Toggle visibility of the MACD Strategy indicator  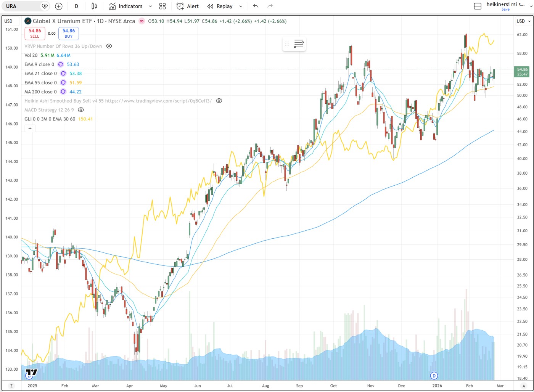click(81, 110)
